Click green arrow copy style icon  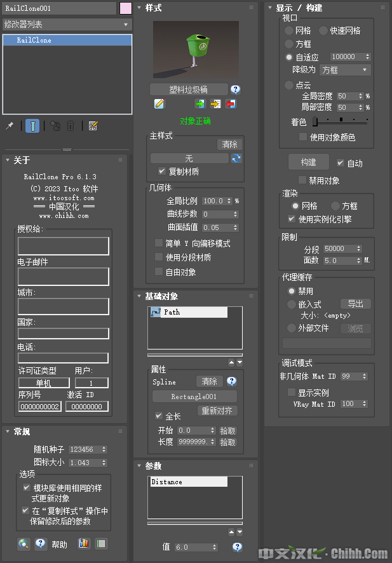tap(200, 104)
